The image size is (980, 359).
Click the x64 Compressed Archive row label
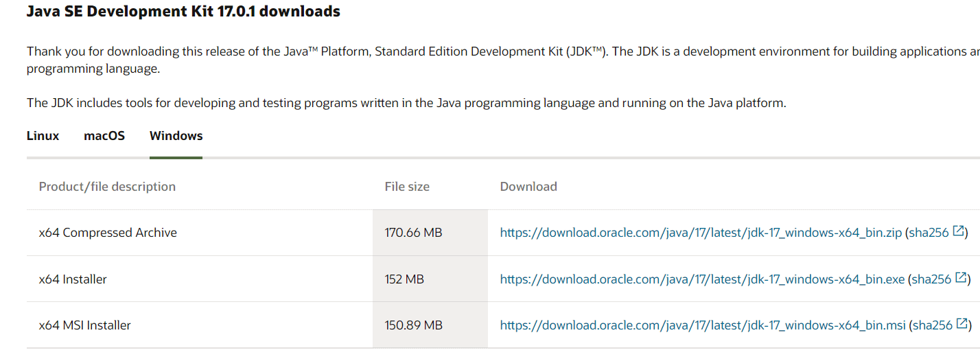pos(108,233)
